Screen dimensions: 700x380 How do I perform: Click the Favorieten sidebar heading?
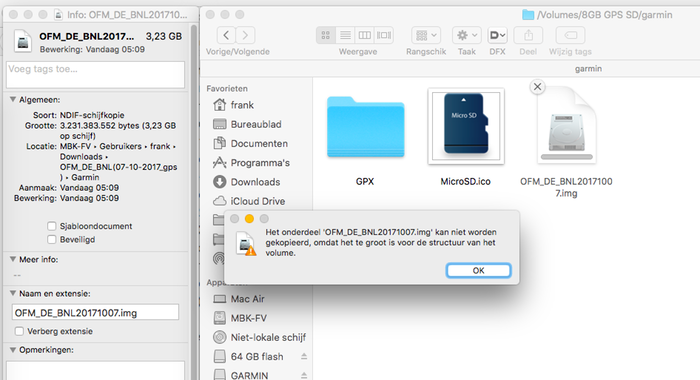[x=227, y=88]
